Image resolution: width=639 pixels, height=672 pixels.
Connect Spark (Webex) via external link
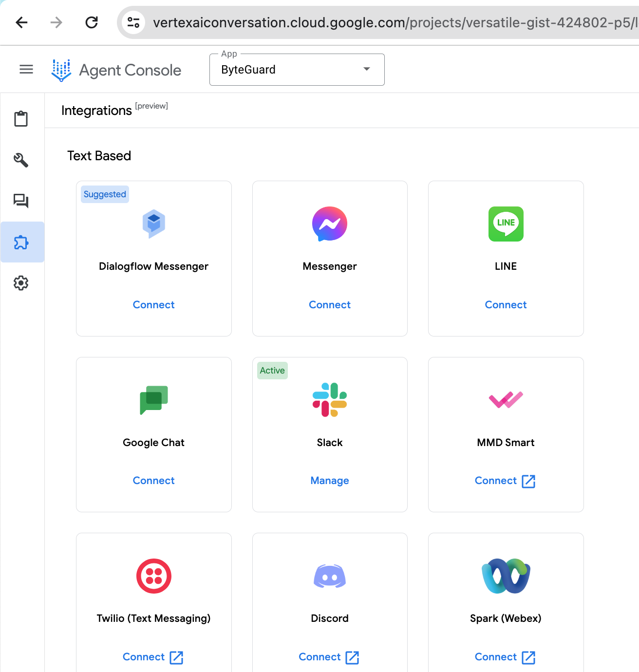(506, 657)
